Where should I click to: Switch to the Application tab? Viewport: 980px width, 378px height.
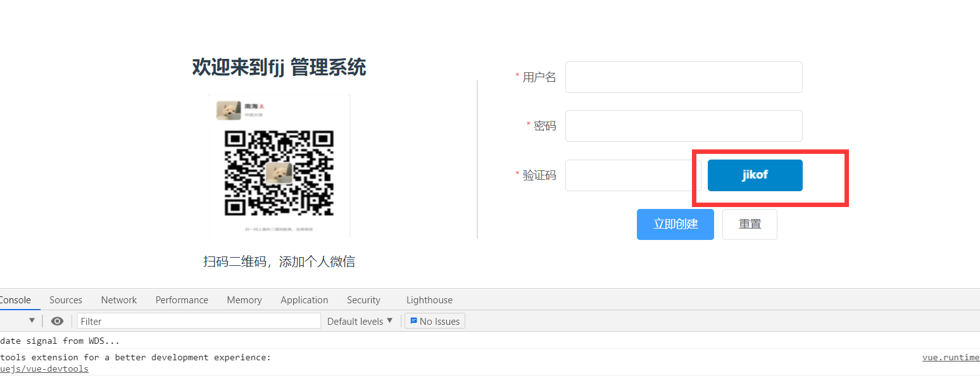304,299
